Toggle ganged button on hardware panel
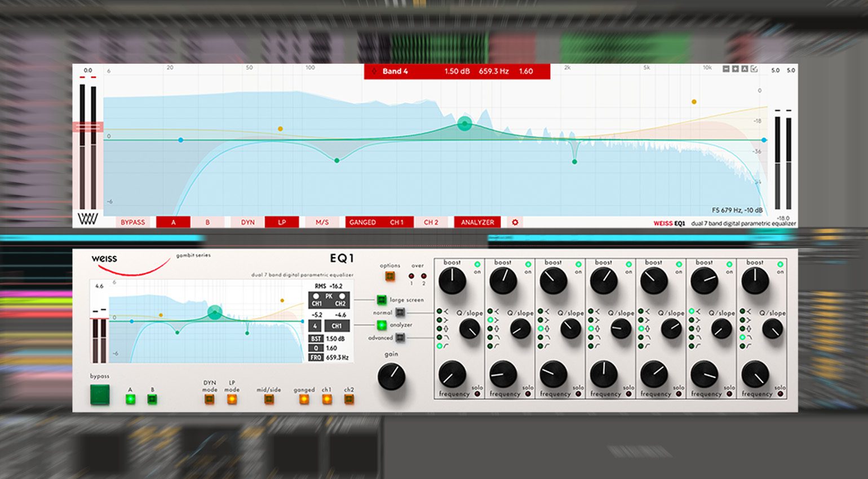 [x=304, y=400]
